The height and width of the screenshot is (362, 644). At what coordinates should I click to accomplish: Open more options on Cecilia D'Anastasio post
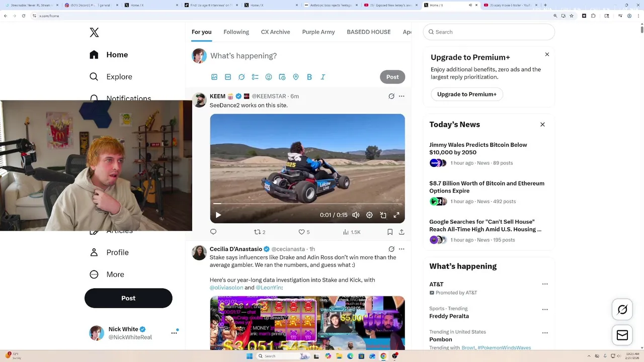point(401,249)
